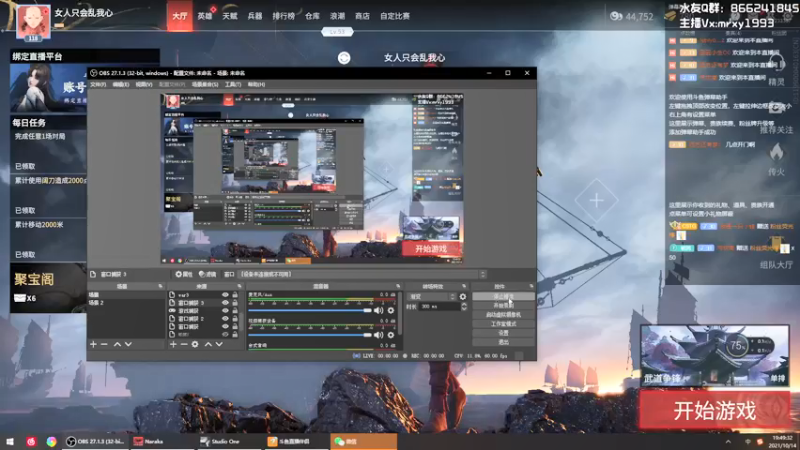Toggle lock on var3 source
Screen dimensions: 800x450
coord(235,295)
